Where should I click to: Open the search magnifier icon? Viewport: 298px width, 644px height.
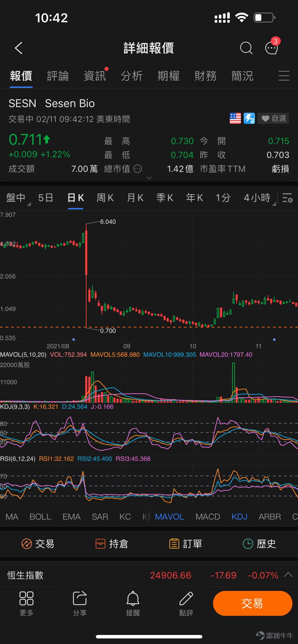point(246,48)
